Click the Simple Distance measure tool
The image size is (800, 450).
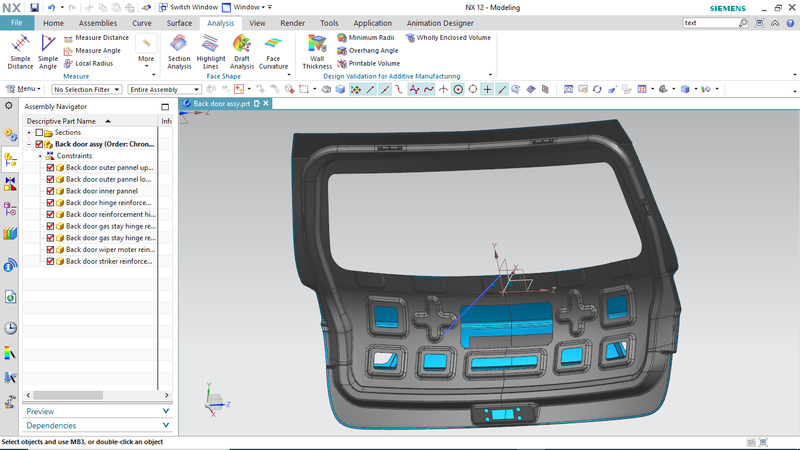20,50
